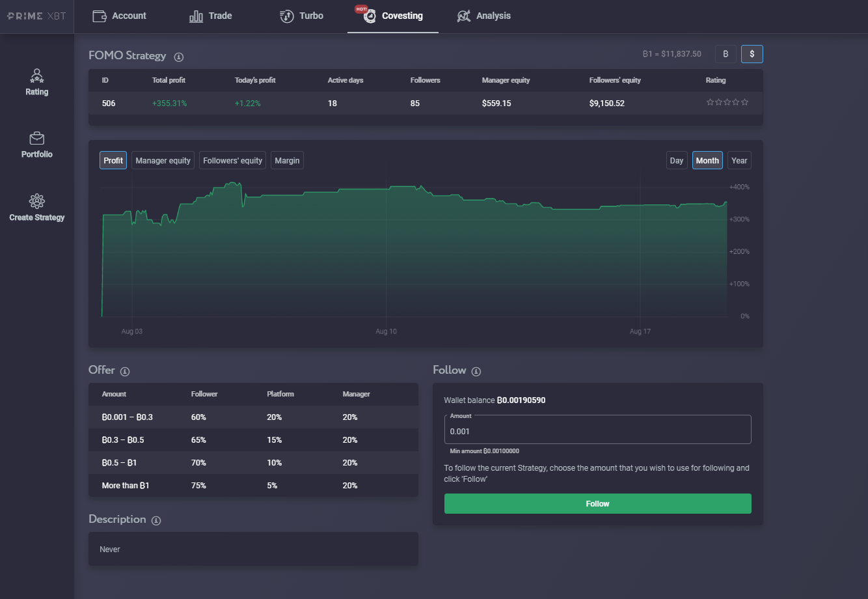Rate the strategy with the fifth star
Screen dimensions: 868x599
(x=745, y=102)
